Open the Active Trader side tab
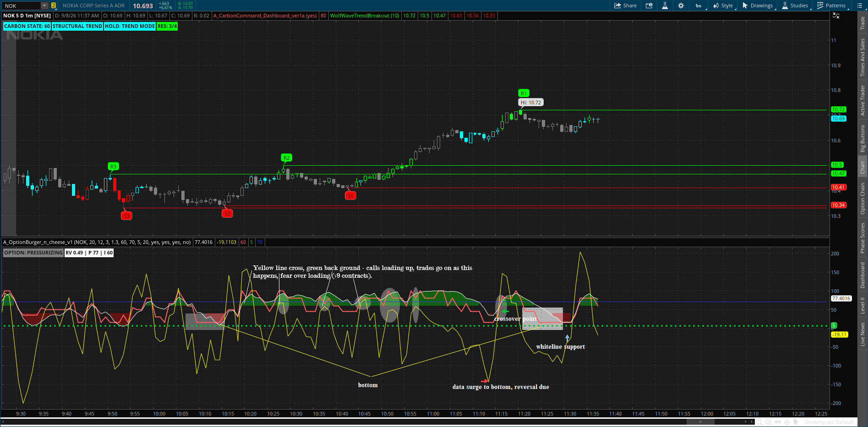Viewport: 868px width, 427px height. 863,100
